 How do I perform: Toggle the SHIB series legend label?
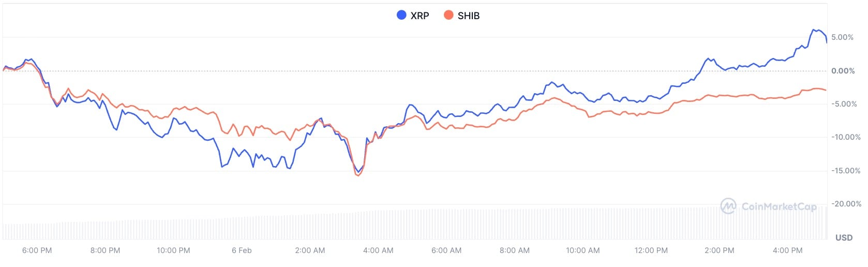coord(469,16)
